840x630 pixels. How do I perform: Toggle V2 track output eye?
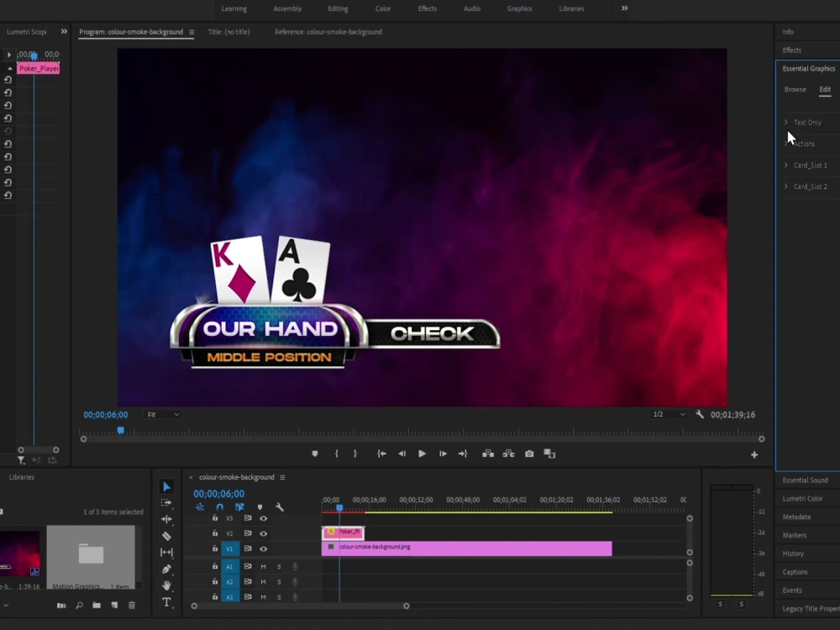(x=263, y=533)
